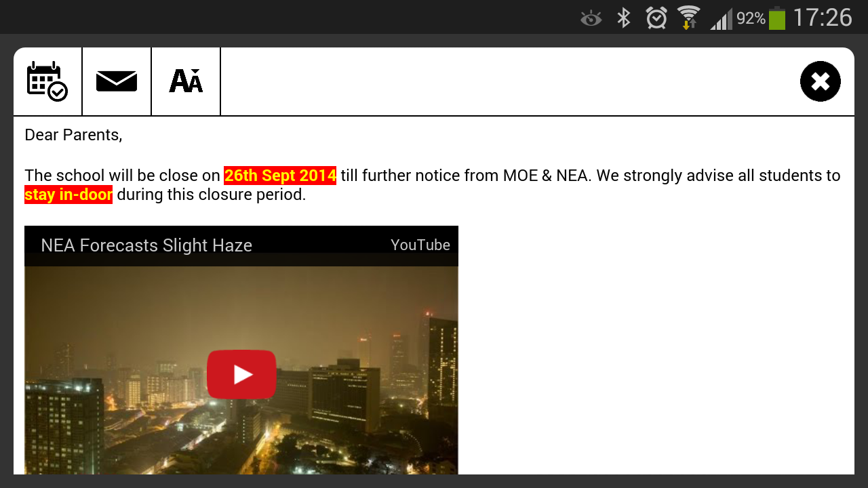The height and width of the screenshot is (488, 868).
Task: Tap the highlighted stay in-door text
Action: point(68,195)
